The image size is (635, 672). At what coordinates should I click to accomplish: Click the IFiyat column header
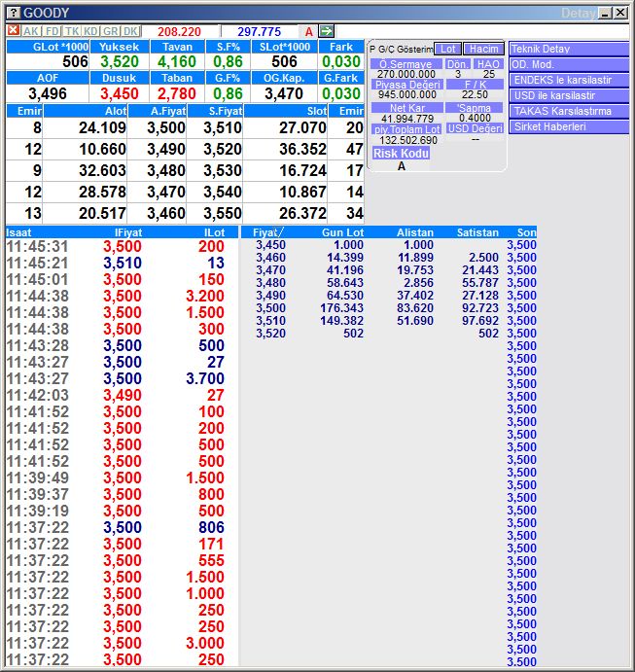tap(128, 232)
